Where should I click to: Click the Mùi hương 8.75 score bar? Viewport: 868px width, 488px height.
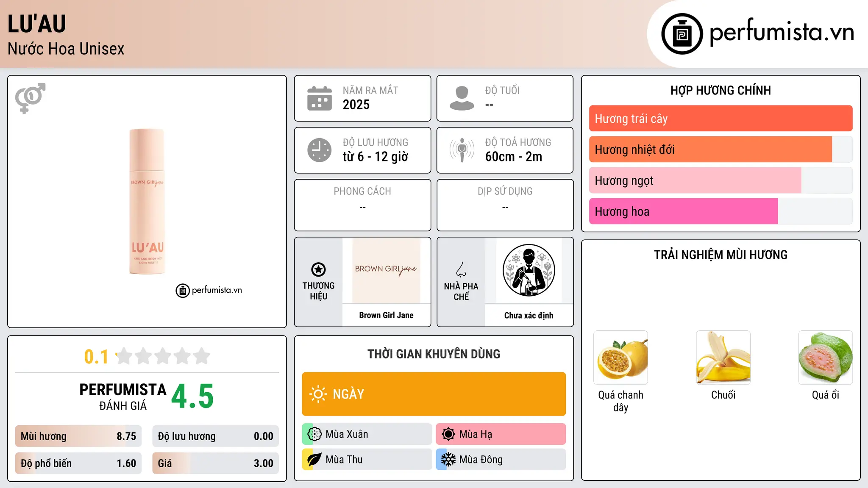click(78, 436)
